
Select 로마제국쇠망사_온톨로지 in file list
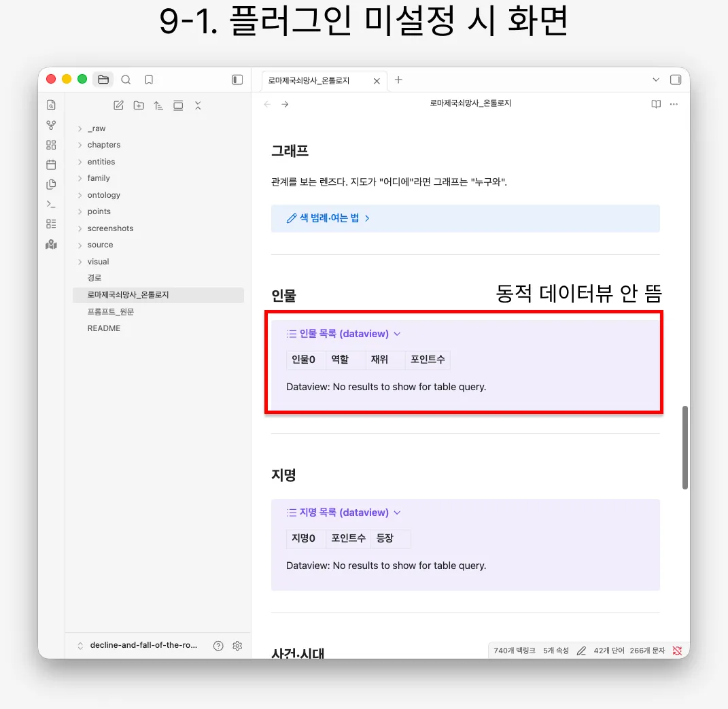(x=158, y=295)
